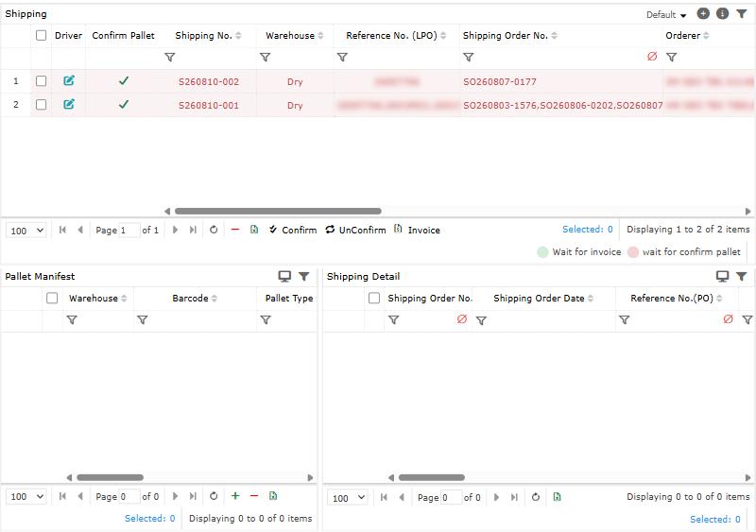Click Shipping Detail page number field
This screenshot has width=756, height=532.
tap(452, 497)
